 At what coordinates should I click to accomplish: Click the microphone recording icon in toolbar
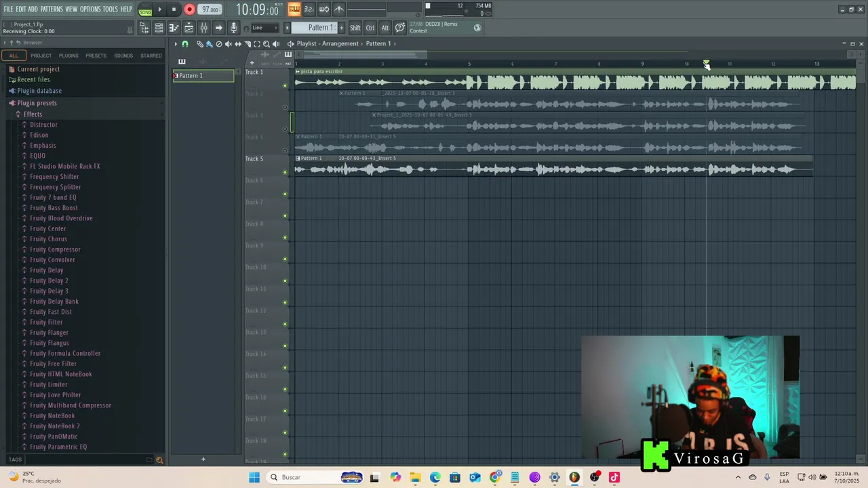pos(233,28)
